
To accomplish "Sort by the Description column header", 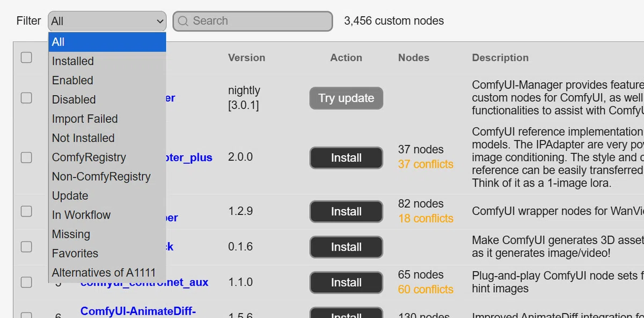I will click(500, 57).
